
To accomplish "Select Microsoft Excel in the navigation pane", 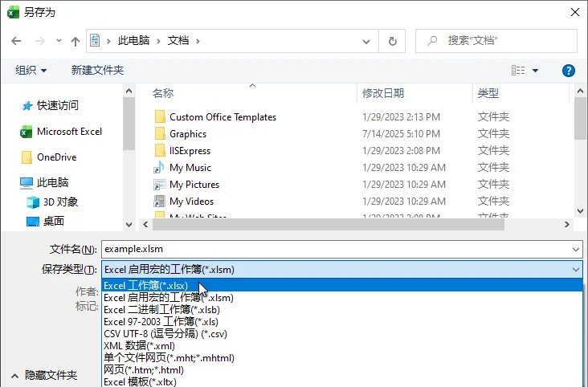I will [69, 132].
